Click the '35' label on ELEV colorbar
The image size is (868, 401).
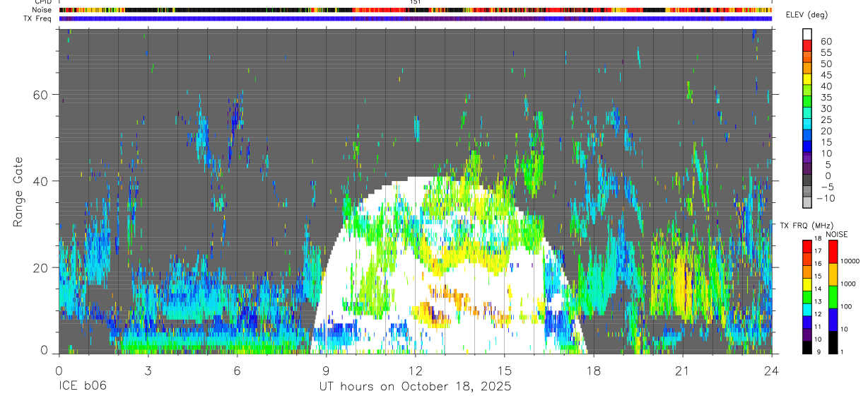[x=825, y=98]
